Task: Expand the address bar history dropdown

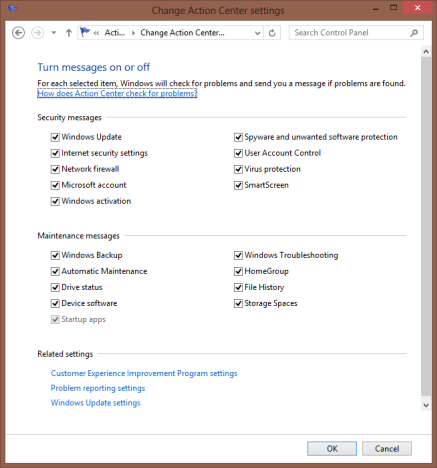Action: click(257, 33)
